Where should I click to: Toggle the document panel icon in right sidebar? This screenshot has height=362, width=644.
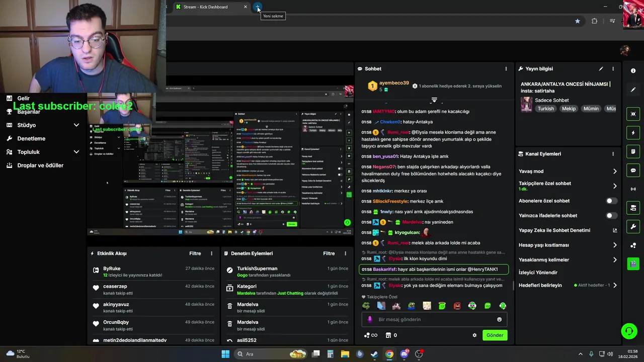pos(633,152)
